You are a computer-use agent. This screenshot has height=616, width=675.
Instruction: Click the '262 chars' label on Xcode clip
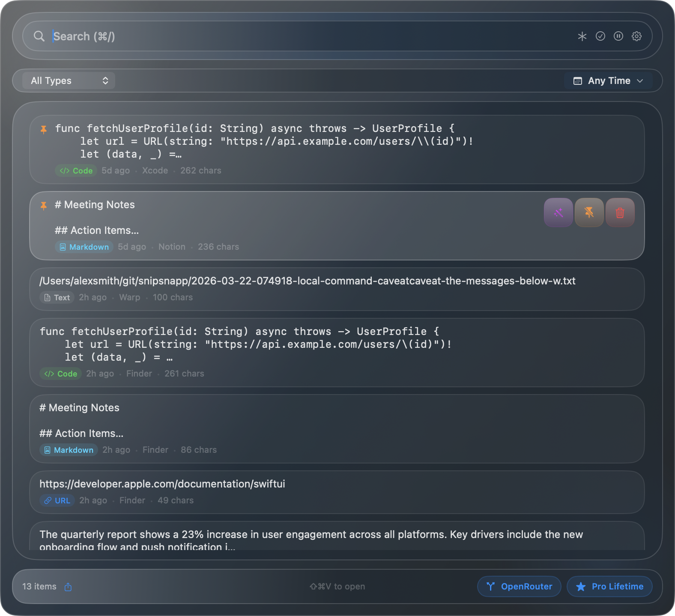pyautogui.click(x=201, y=170)
